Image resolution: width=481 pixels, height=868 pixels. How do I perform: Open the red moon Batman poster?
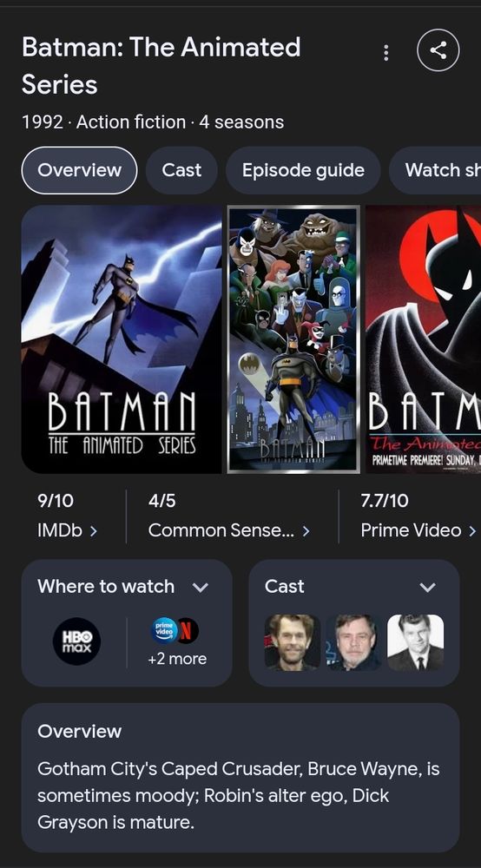423,339
